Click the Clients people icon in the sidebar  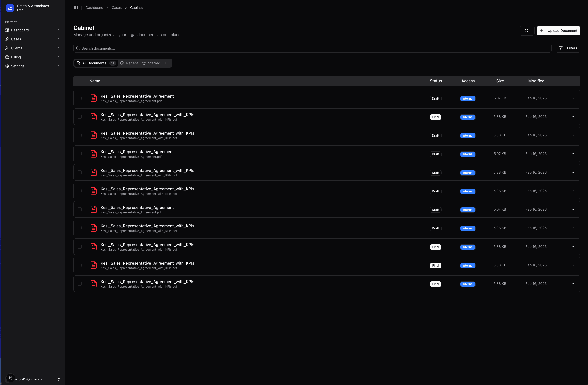pos(7,48)
